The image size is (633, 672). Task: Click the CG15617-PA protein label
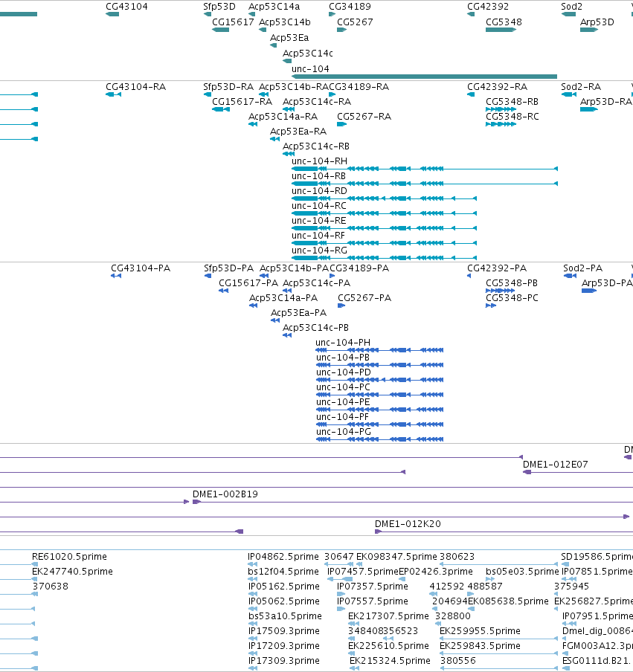point(248,283)
